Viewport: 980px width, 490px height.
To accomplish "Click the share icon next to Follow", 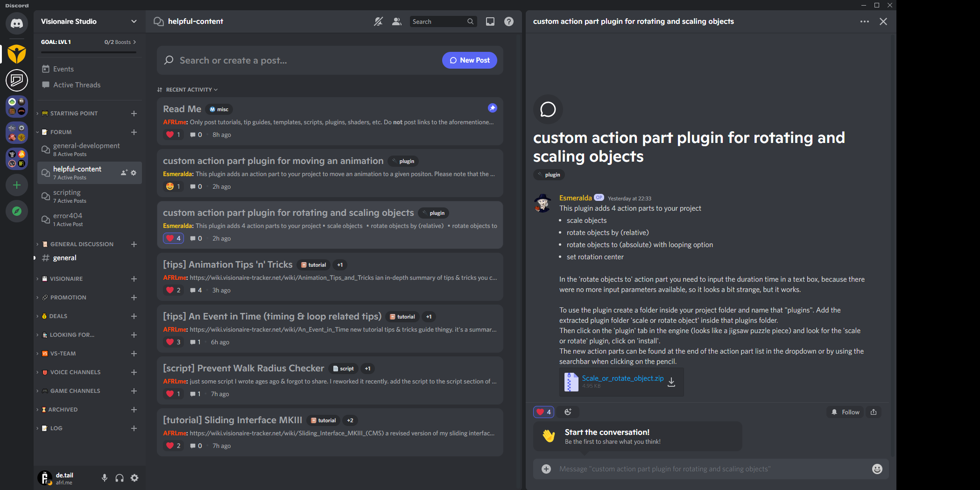I will pos(874,412).
